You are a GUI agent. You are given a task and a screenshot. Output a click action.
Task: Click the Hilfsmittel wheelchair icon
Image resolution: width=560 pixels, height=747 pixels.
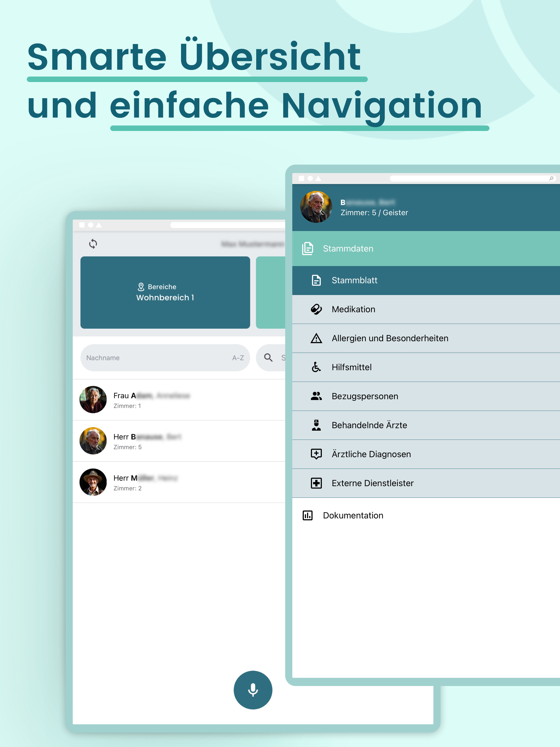tap(316, 367)
